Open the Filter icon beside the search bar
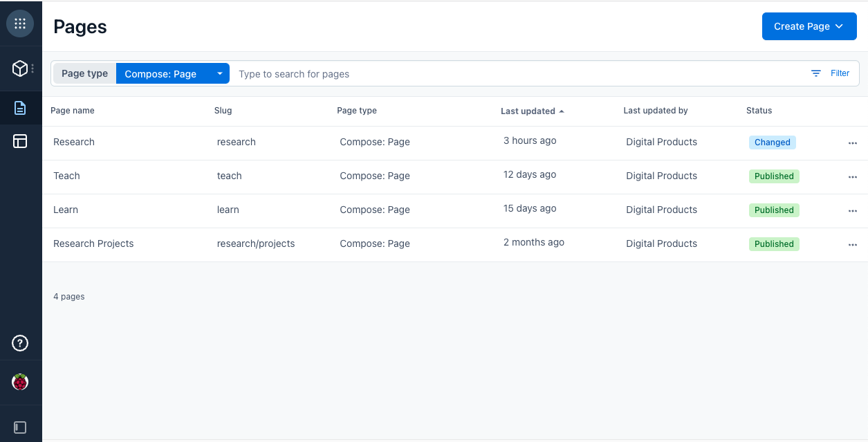 pos(818,73)
